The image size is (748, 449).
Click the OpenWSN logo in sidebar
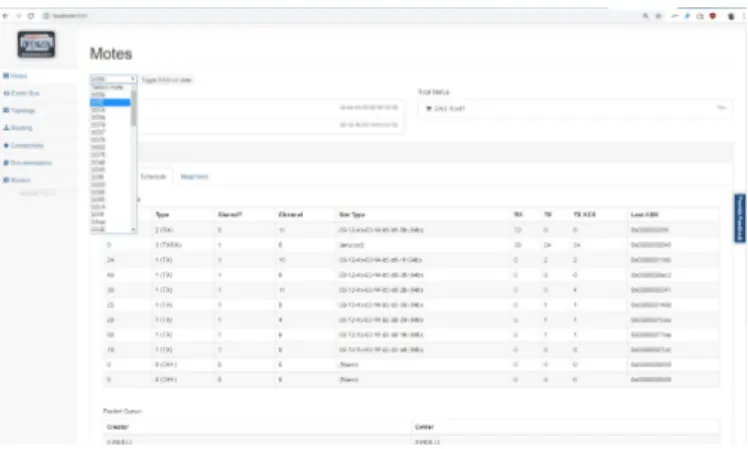[x=36, y=44]
